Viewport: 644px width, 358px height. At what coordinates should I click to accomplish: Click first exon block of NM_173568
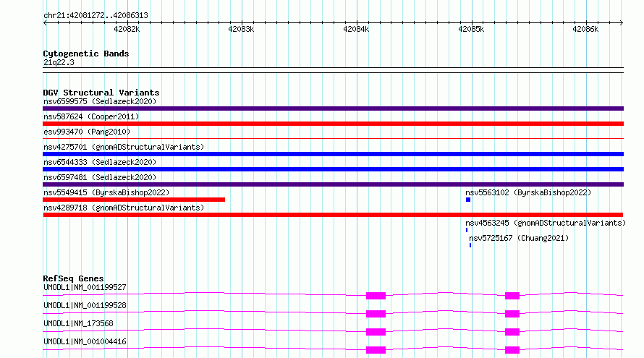pyautogui.click(x=376, y=332)
